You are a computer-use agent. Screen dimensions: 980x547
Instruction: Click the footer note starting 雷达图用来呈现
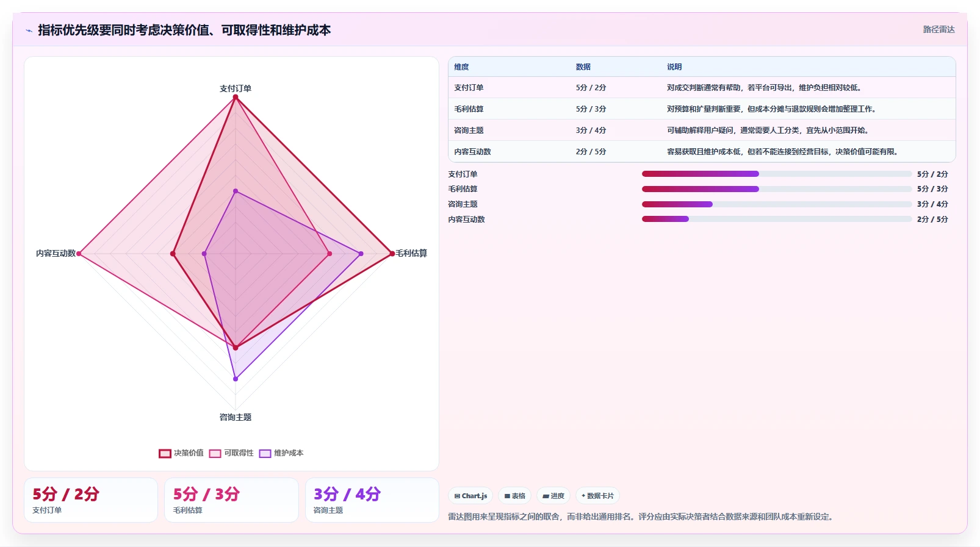point(641,517)
